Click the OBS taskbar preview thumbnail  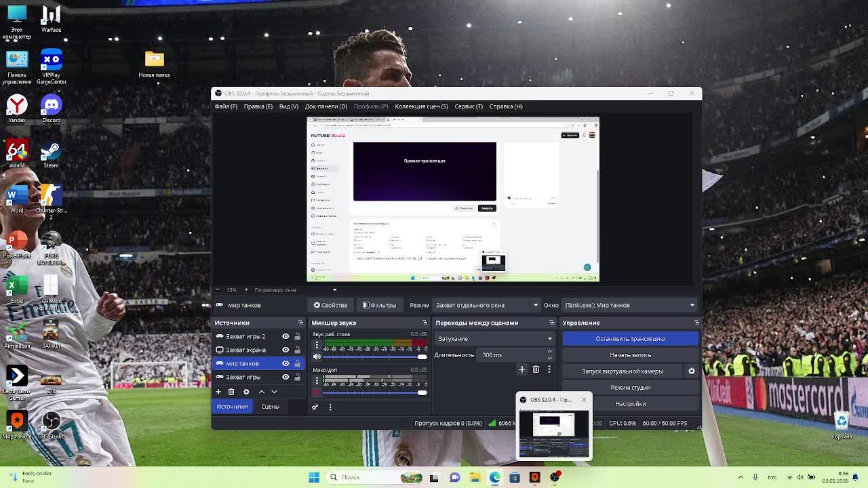[x=554, y=434]
